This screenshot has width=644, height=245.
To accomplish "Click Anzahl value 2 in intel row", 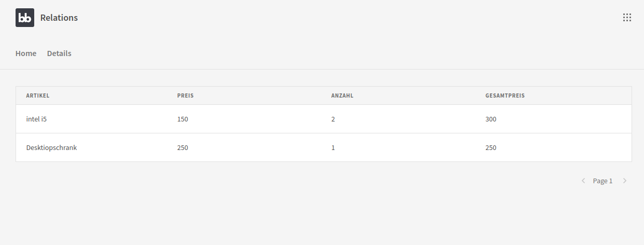I will [333, 119].
